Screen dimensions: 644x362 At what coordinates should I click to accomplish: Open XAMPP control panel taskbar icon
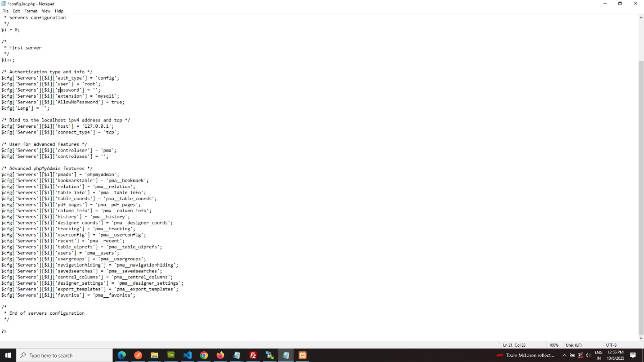303,355
